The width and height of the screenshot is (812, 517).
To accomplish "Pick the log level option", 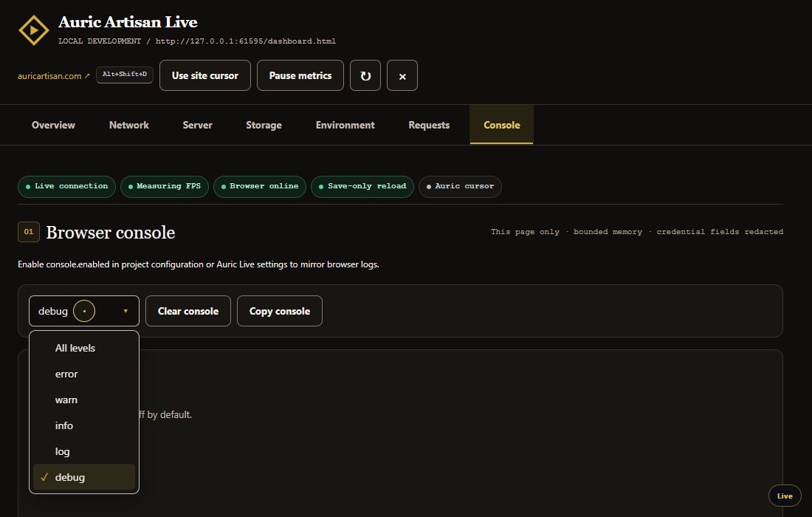I will [84, 451].
